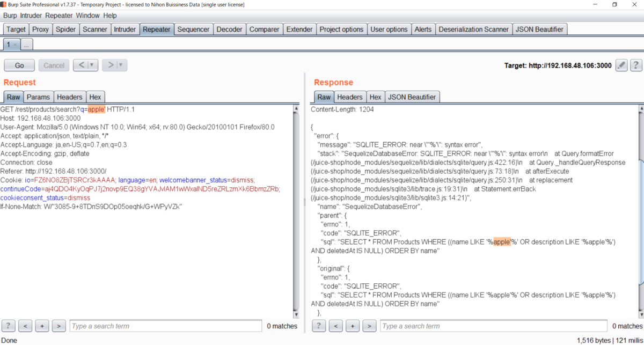Image resolution: width=644 pixels, height=345 pixels.
Task: Switch to the Decoder tab
Action: coord(229,30)
